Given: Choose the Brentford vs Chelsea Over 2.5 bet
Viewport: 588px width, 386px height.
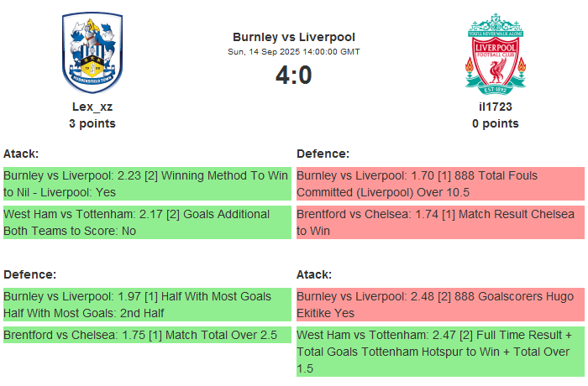Looking at the screenshot, I should tap(147, 335).
